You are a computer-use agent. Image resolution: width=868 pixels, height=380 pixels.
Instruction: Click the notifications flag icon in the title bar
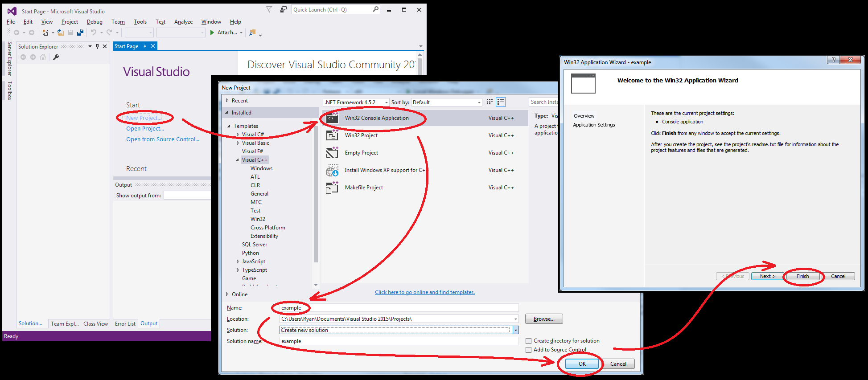pos(269,9)
